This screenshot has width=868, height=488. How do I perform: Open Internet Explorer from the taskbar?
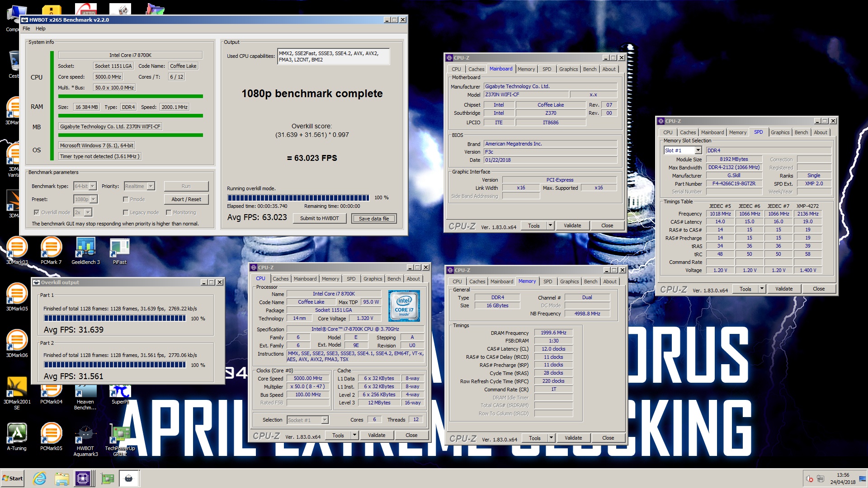click(x=40, y=479)
